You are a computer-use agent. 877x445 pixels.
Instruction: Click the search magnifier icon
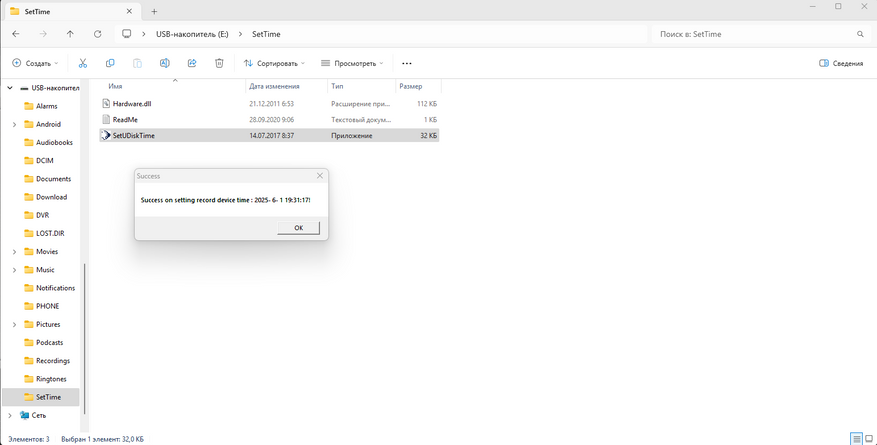click(x=860, y=34)
